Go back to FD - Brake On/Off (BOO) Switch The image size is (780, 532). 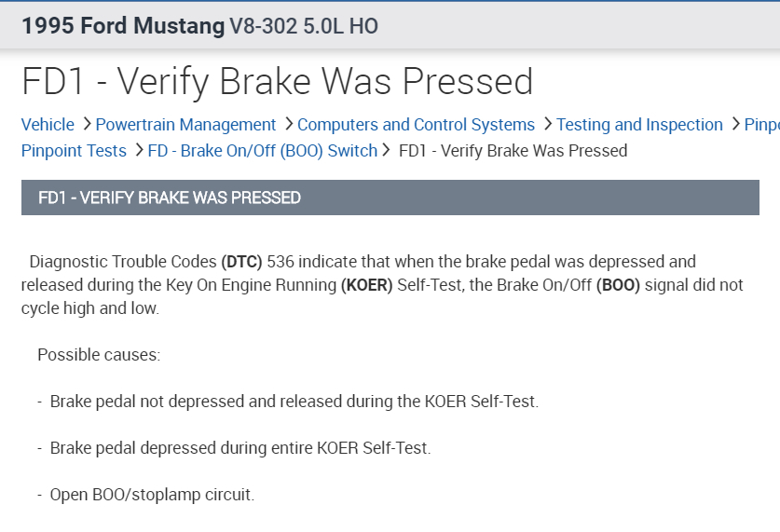[262, 151]
